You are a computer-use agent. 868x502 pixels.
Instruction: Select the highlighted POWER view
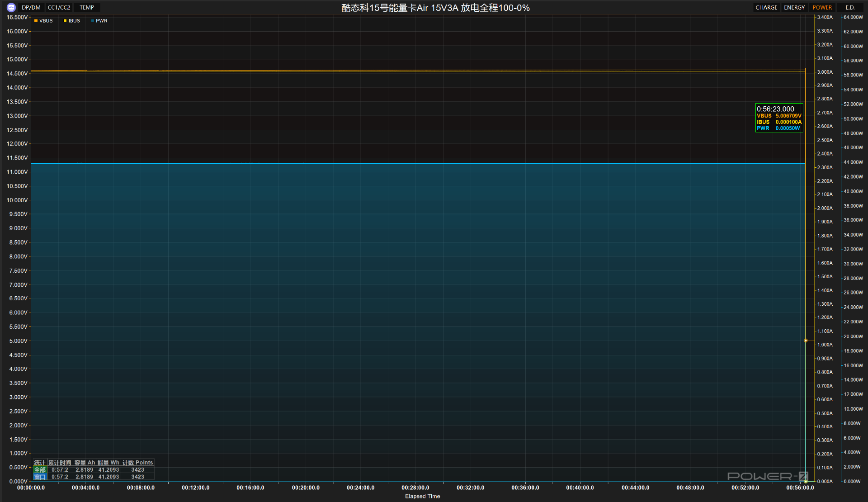[x=822, y=8]
